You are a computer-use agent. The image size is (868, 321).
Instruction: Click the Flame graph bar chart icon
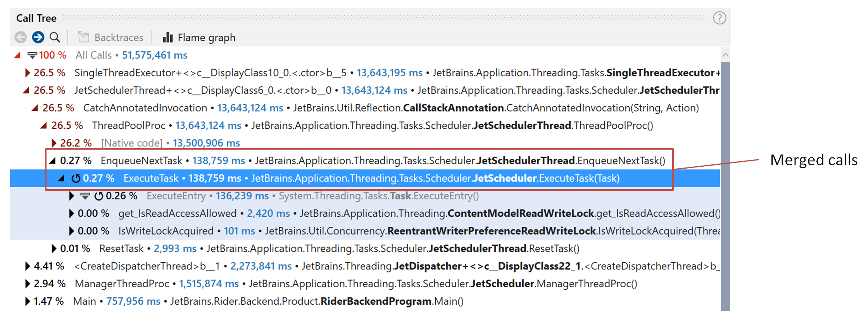coord(168,37)
